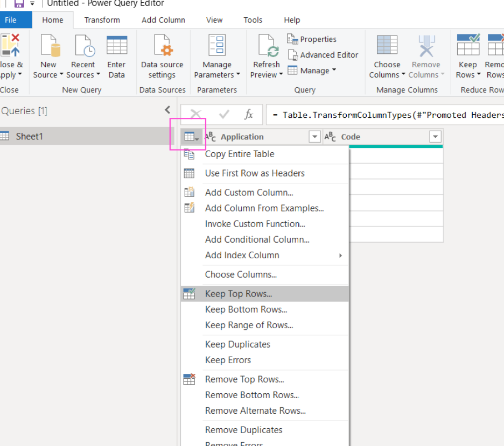The image size is (504, 446).
Task: Click the Close & Apply icon
Action: coord(10,46)
